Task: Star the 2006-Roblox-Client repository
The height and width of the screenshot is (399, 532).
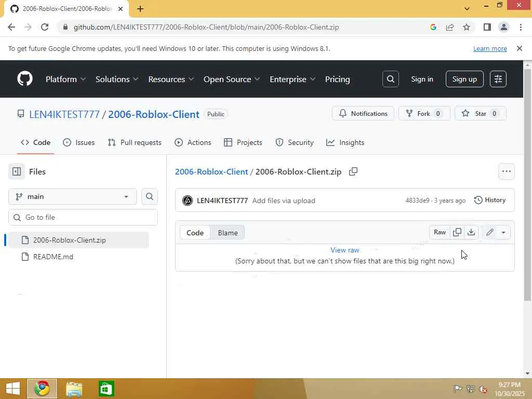Action: [x=480, y=113]
